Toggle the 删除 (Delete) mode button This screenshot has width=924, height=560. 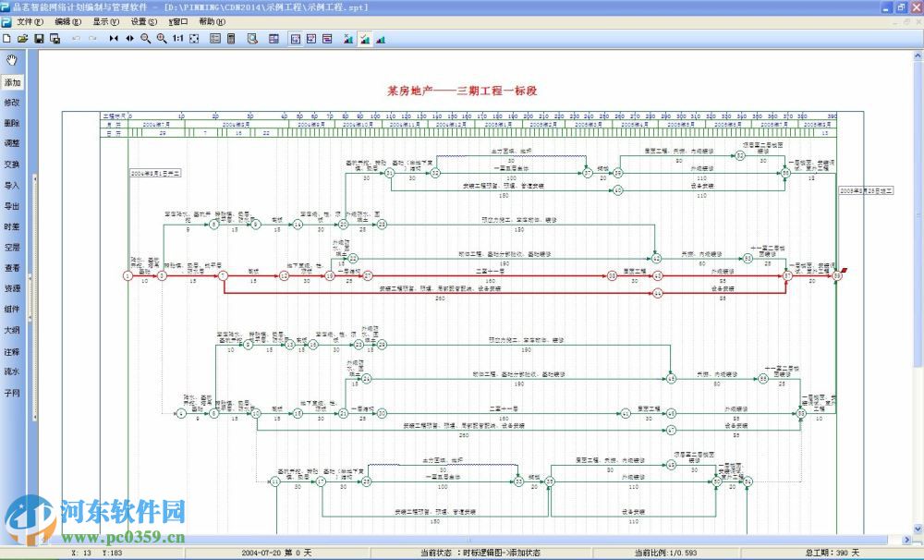coord(12,123)
